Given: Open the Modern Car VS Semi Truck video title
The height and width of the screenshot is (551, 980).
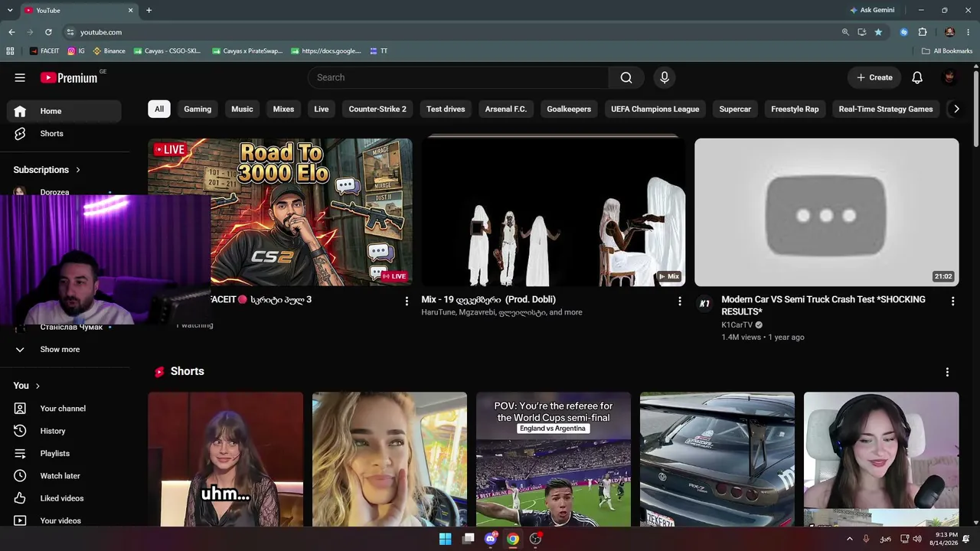Looking at the screenshot, I should point(824,305).
